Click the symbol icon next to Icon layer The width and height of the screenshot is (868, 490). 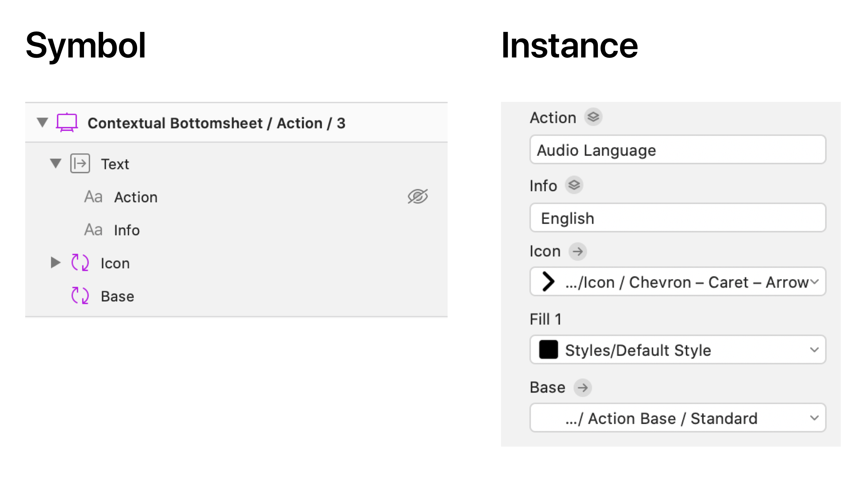[80, 262]
